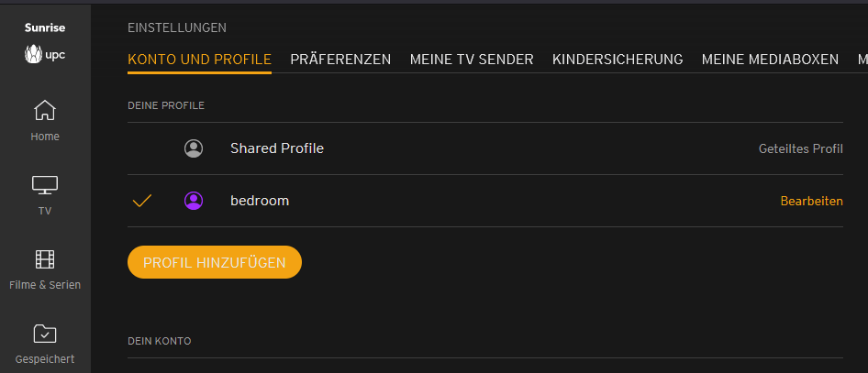Click the active profile checkmark
The image size is (868, 373).
tap(142, 201)
